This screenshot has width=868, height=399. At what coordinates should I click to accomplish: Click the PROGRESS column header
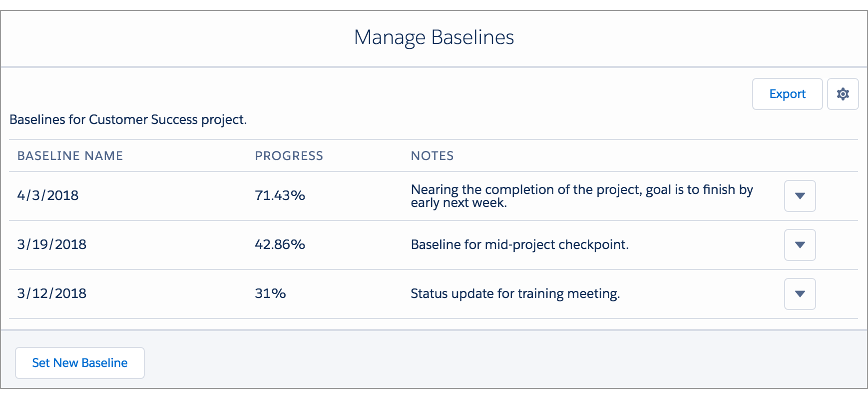289,156
